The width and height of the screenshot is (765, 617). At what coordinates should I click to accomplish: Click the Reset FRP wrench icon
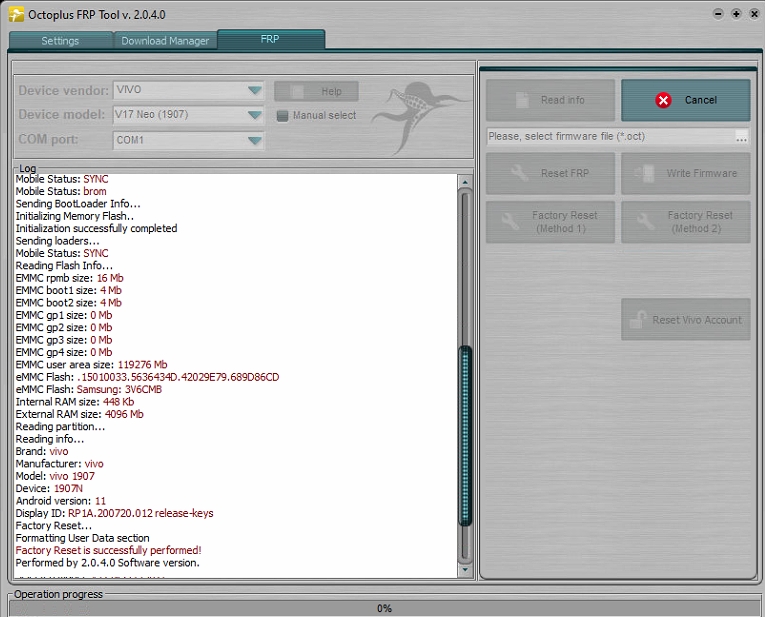519,173
